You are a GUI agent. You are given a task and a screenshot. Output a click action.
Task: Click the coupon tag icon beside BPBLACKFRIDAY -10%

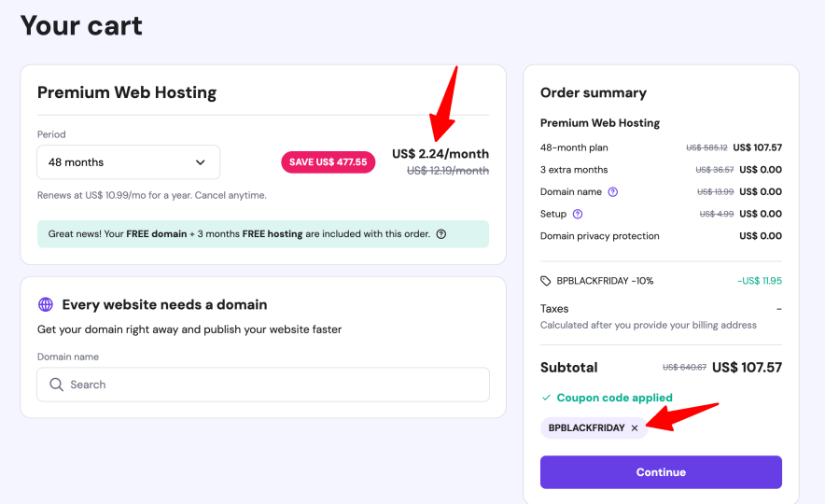(x=546, y=281)
